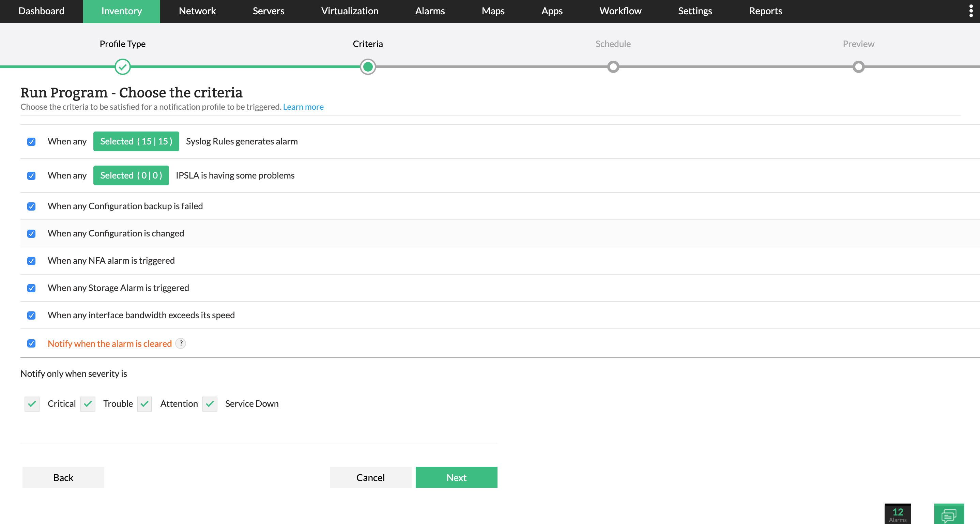Disable Notify when the alarm is cleared
Image resolution: width=980 pixels, height=524 pixels.
[x=31, y=343]
